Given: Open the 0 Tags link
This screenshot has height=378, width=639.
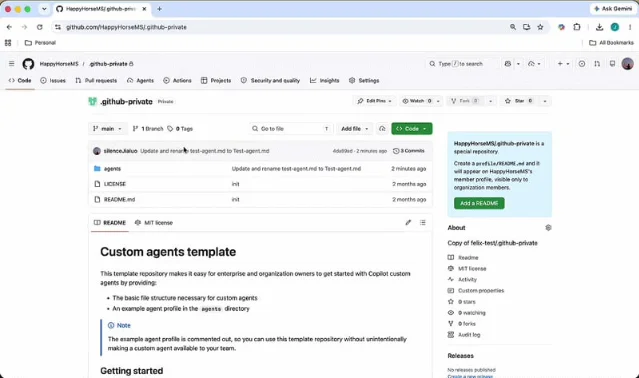Looking at the screenshot, I should pos(180,129).
